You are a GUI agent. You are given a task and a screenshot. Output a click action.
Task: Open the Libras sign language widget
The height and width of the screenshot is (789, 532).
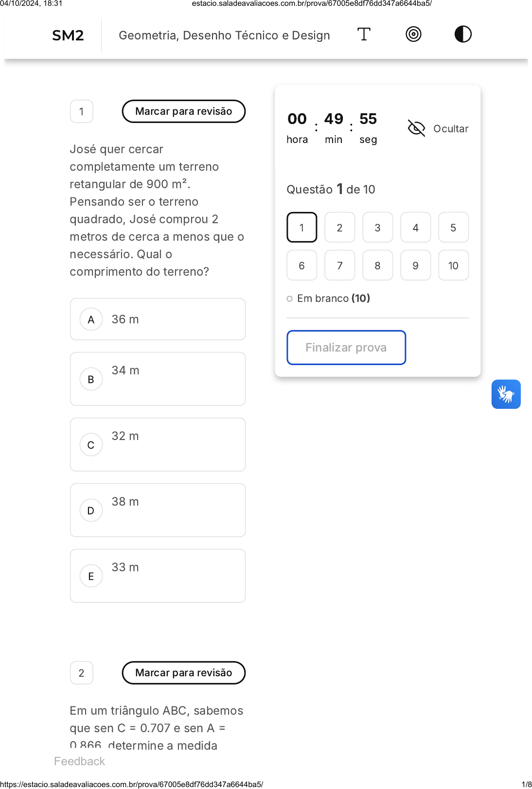[x=506, y=394]
